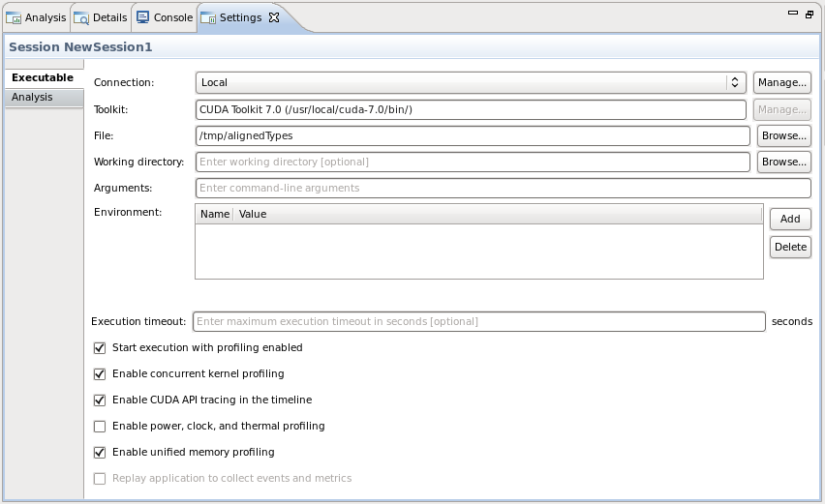This screenshot has height=504, width=825.
Task: Open the Console tab
Action: point(165,17)
